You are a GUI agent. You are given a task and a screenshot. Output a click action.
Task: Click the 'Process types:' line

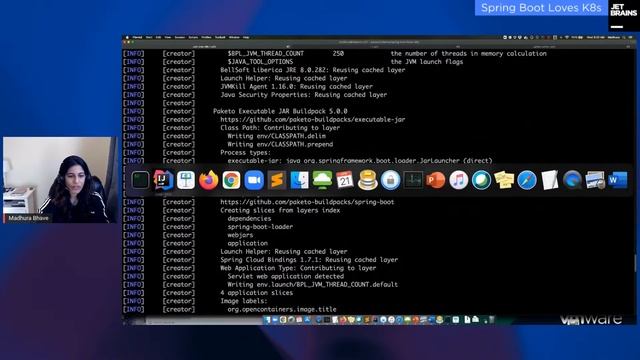(x=245, y=153)
